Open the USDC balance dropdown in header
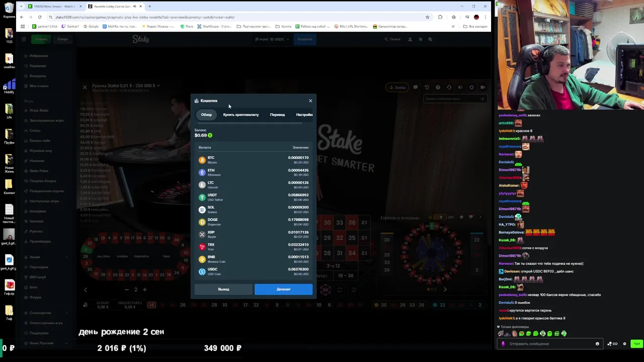The height and width of the screenshot is (362, 644). coord(272,39)
